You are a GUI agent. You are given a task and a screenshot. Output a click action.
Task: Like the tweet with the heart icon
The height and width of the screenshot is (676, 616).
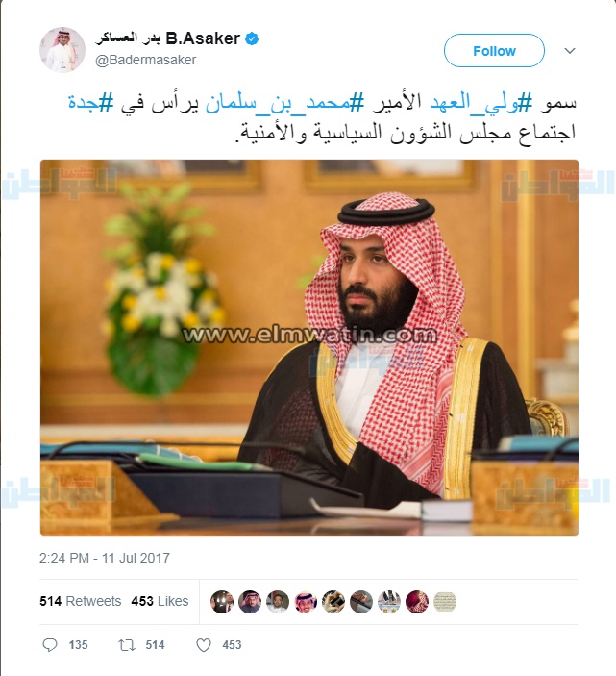click(x=204, y=645)
